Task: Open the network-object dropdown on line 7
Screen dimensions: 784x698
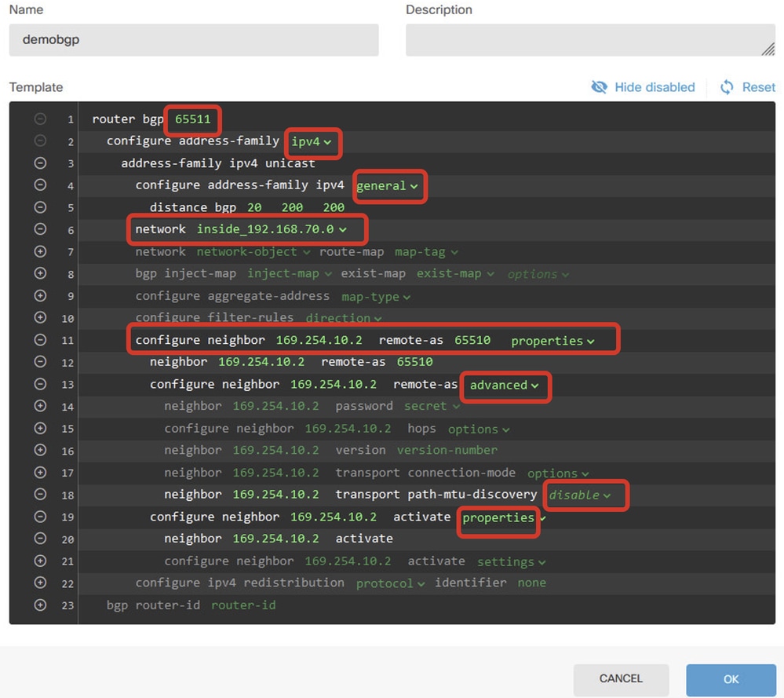Action: point(253,252)
